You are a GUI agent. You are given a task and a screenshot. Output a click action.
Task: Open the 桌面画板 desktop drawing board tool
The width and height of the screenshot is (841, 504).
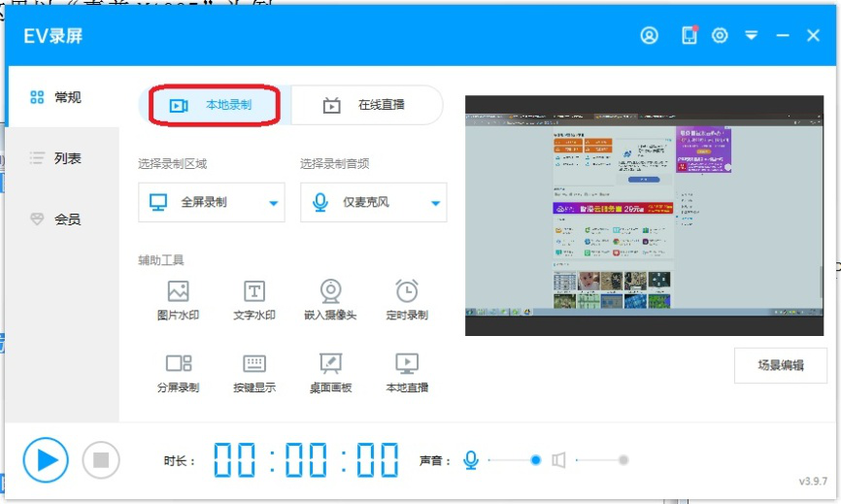330,373
